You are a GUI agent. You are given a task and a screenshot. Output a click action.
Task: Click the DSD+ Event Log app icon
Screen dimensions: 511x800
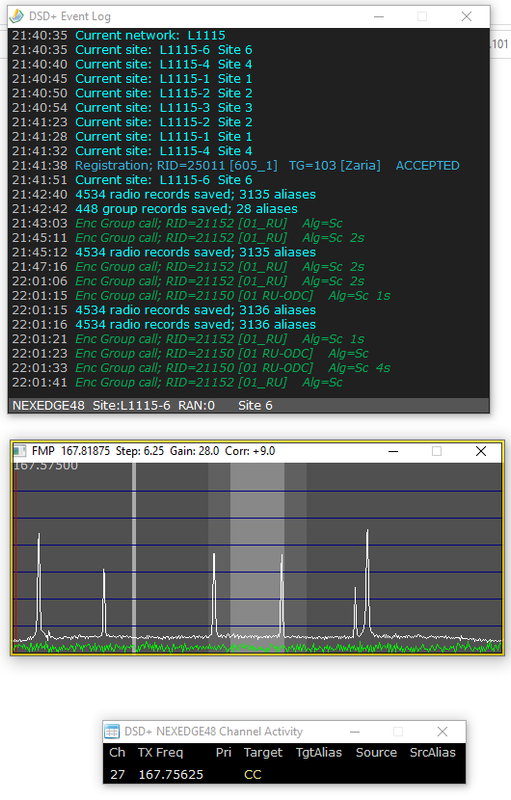click(x=17, y=16)
